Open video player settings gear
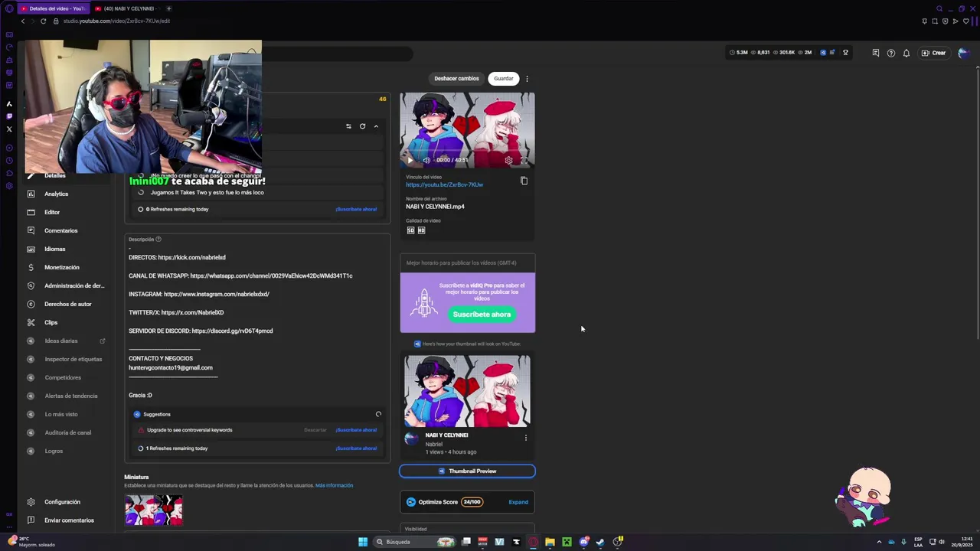 coord(508,160)
